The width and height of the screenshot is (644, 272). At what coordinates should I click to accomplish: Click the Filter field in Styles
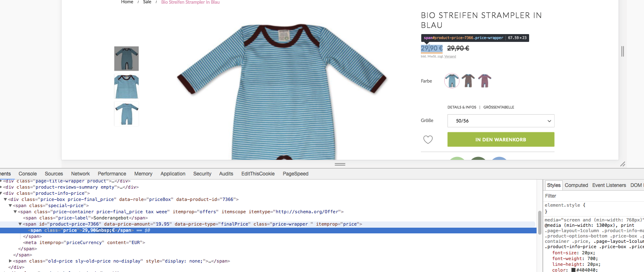[594, 196]
